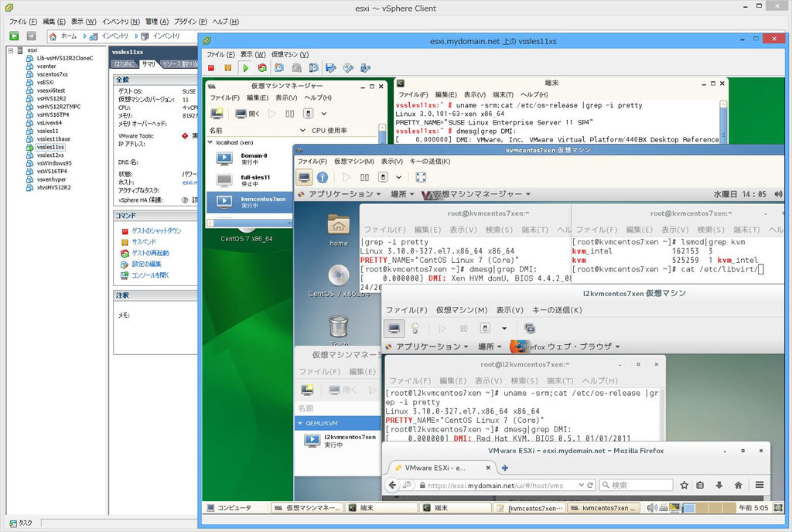The width and height of the screenshot is (792, 532).
Task: Click the Firefox bookmark star icon
Action: point(684,485)
